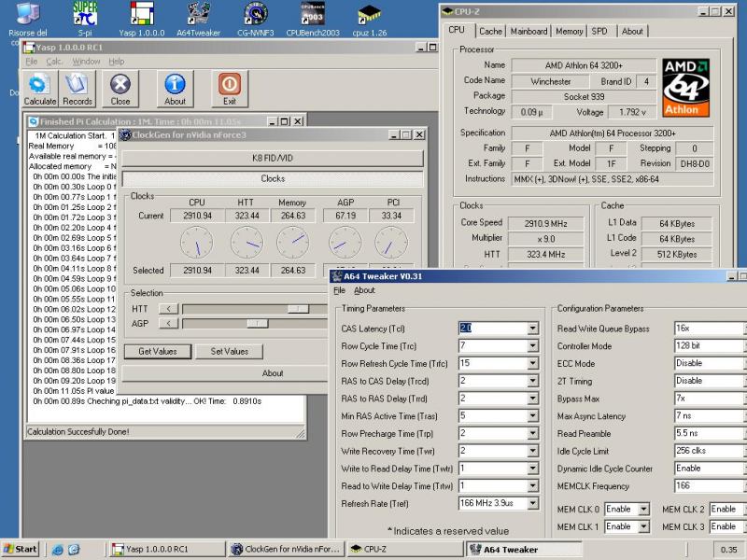Click the Exit icon in Yasp toolbar
Image resolution: width=747 pixels, height=560 pixels.
[230, 89]
